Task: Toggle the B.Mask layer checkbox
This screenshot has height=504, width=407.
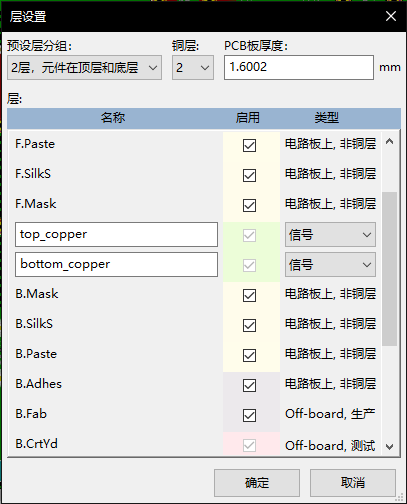Action: (249, 295)
